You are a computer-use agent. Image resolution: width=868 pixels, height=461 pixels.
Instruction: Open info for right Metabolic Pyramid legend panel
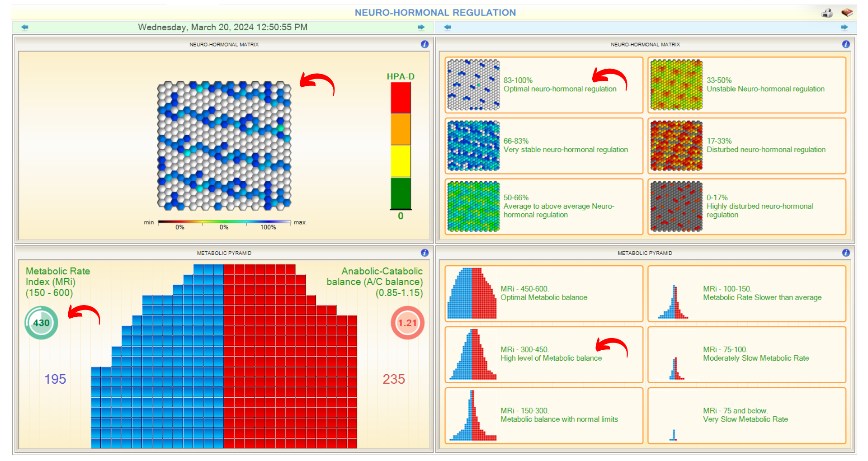point(846,253)
